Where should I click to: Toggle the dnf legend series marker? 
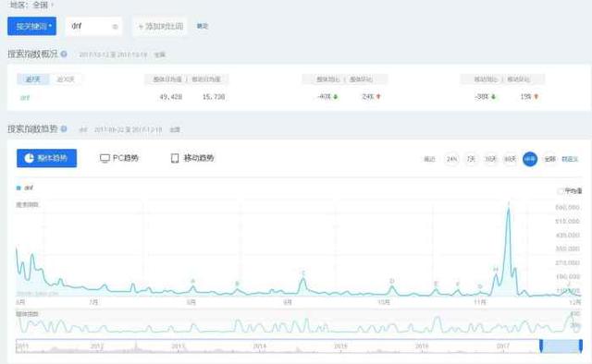point(18,188)
